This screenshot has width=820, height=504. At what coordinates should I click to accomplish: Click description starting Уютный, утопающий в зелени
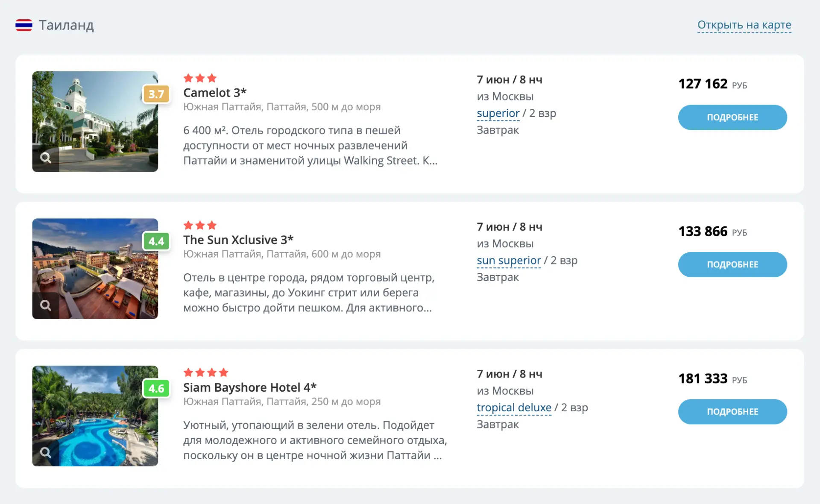[315, 440]
